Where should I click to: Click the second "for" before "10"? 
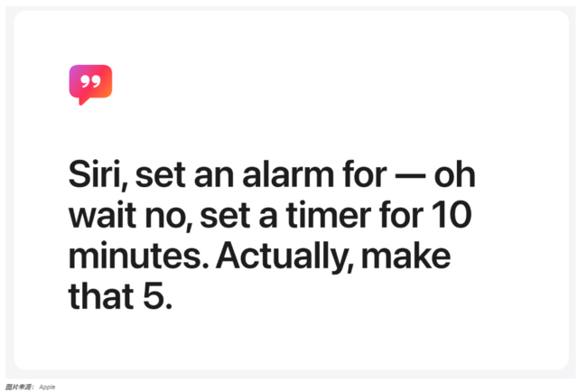click(401, 214)
